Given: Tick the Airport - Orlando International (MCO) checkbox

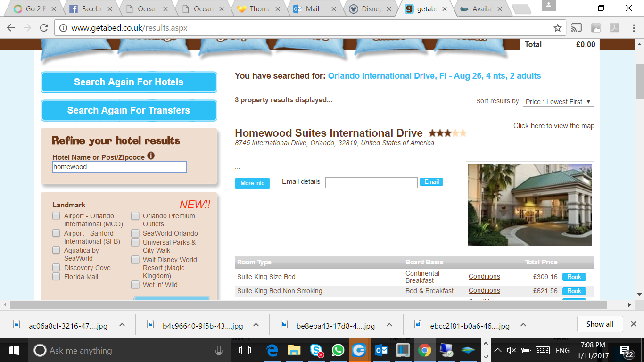Looking at the screenshot, I should (56, 215).
